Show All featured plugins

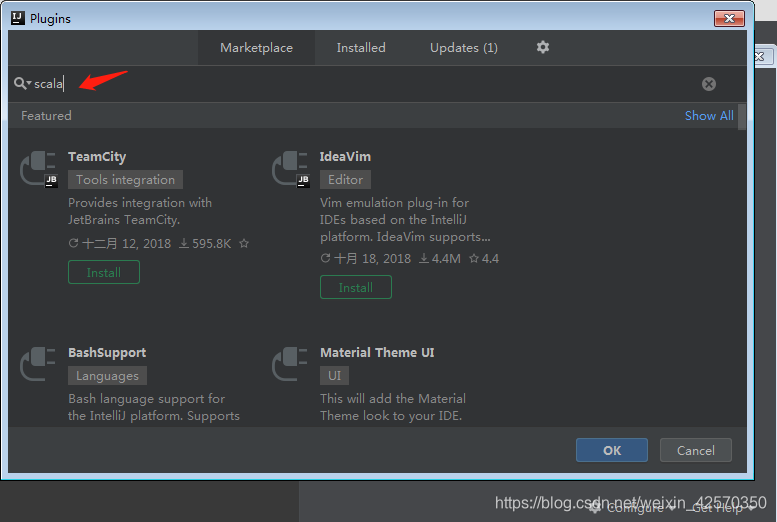(x=709, y=116)
